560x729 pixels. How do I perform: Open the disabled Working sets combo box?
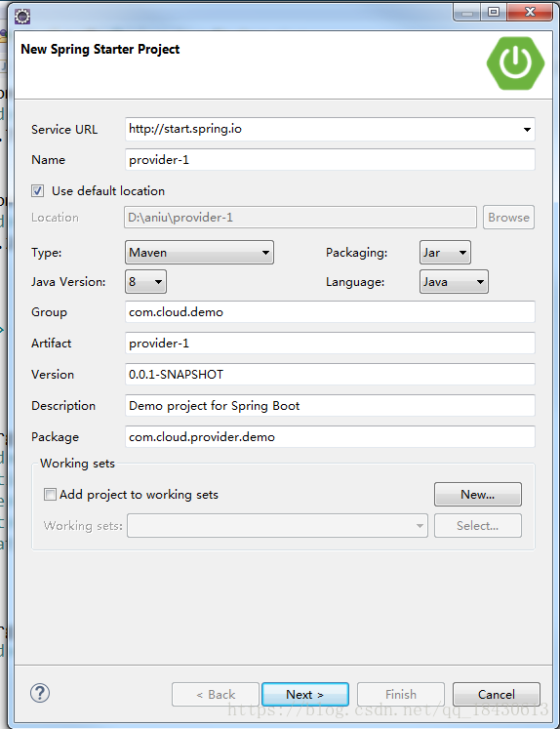277,526
